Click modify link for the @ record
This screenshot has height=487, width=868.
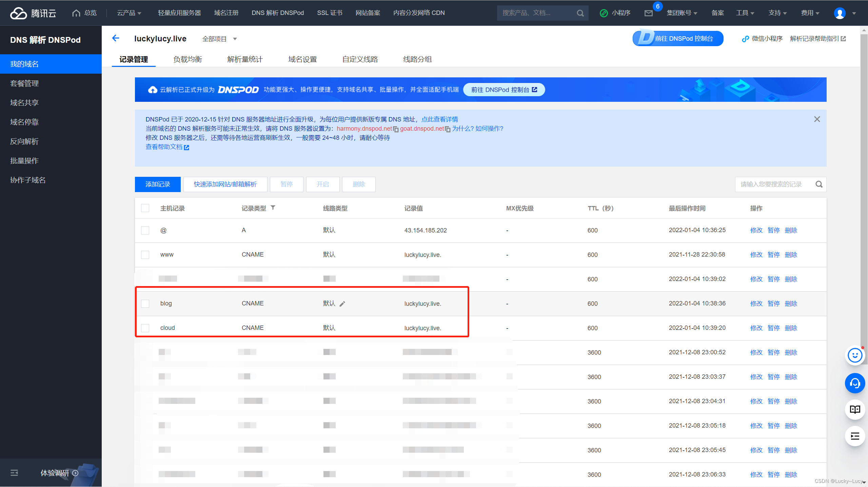click(756, 230)
